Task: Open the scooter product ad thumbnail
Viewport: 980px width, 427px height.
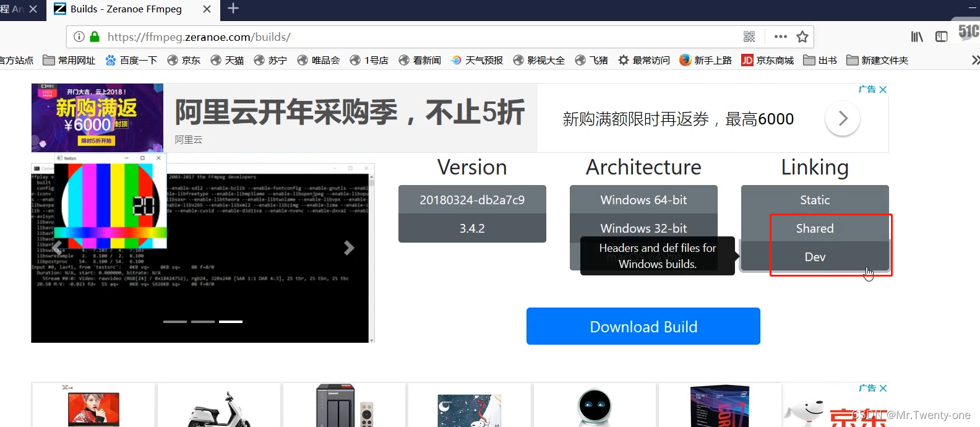Action: [219, 405]
